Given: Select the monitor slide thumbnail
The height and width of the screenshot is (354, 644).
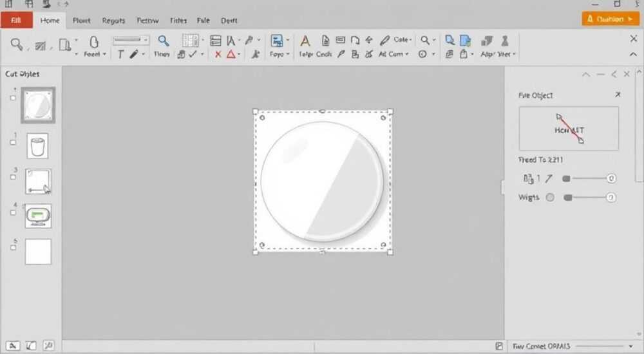Looking at the screenshot, I should [38, 216].
